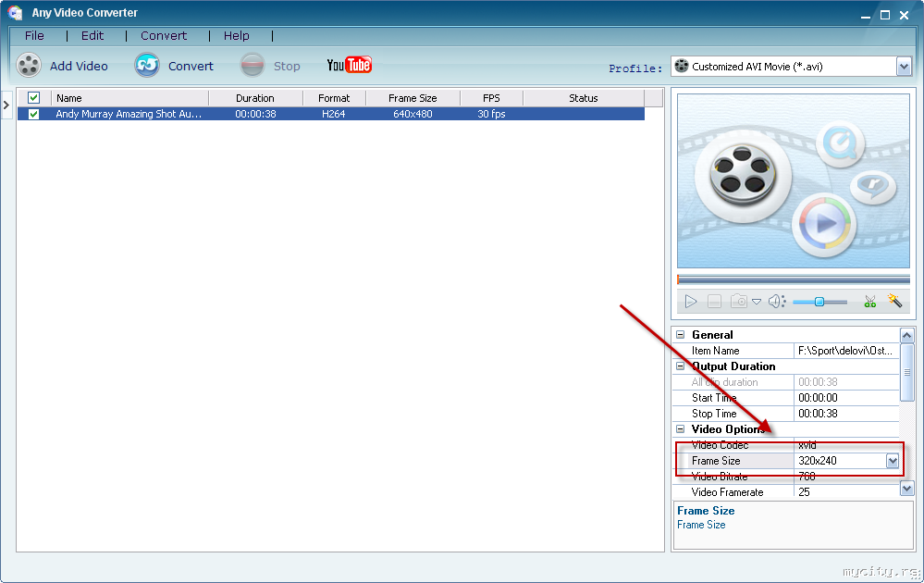Open the YouTube download icon

pos(350,65)
